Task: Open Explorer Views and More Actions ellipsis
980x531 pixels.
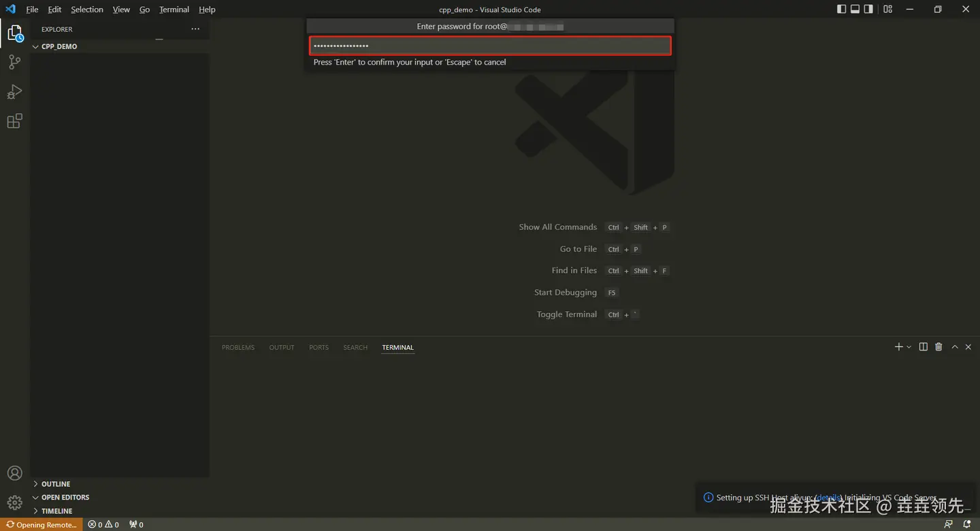Action: coord(195,29)
